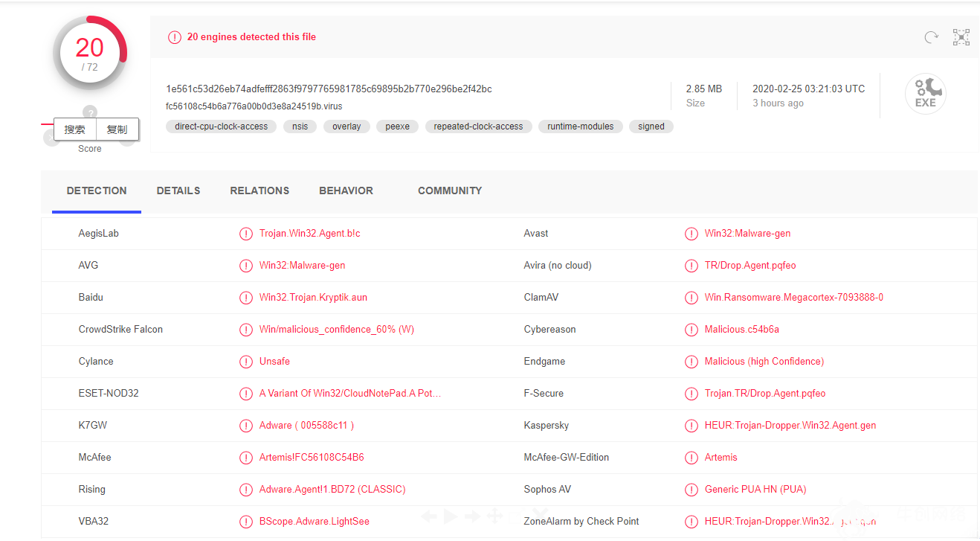980x541 pixels.
Task: Click the Kaspersky HEUR:Trojan-Dropper.Win32.Agent.gen detection
Action: click(790, 426)
